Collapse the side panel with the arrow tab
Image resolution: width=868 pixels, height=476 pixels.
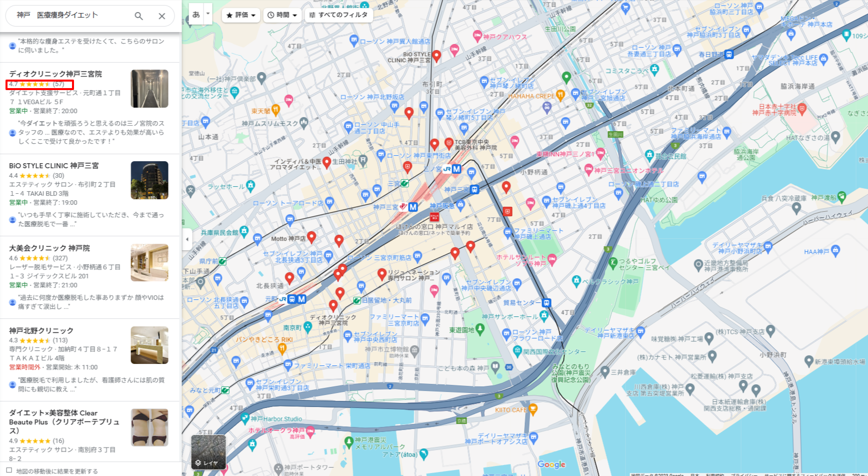pos(187,239)
